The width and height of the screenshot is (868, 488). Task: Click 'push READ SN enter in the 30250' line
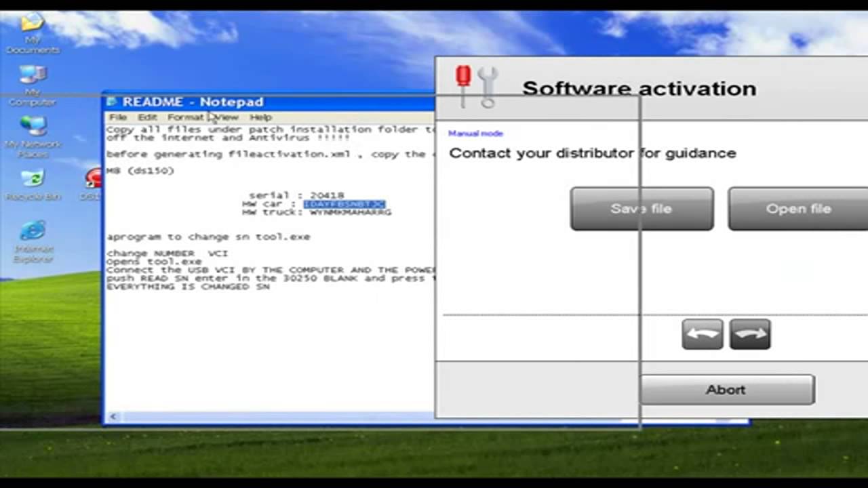270,279
